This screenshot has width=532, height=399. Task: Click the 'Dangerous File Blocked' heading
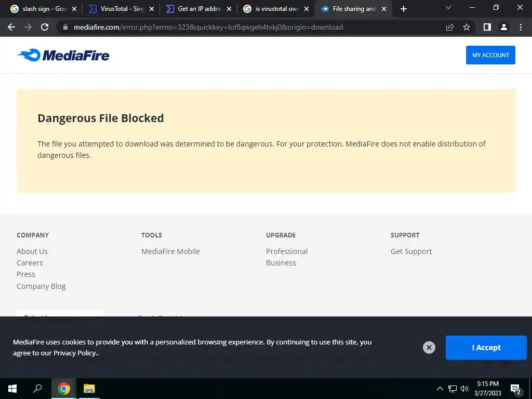[x=101, y=118]
